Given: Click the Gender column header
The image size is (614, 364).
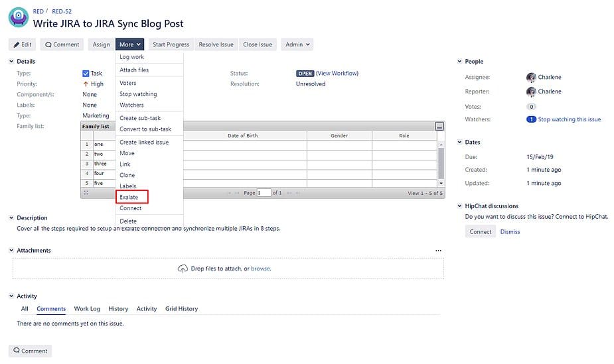Looking at the screenshot, I should (x=339, y=136).
